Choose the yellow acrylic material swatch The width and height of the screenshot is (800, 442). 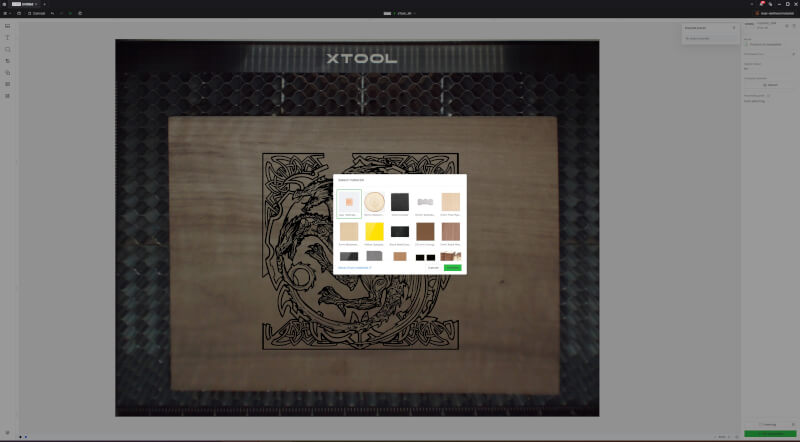point(374,233)
